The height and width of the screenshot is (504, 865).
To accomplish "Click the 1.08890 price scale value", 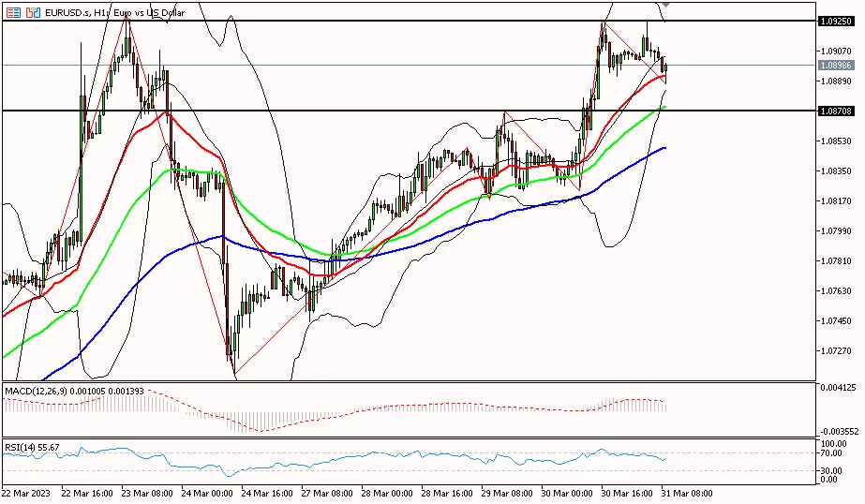I will tap(836, 82).
